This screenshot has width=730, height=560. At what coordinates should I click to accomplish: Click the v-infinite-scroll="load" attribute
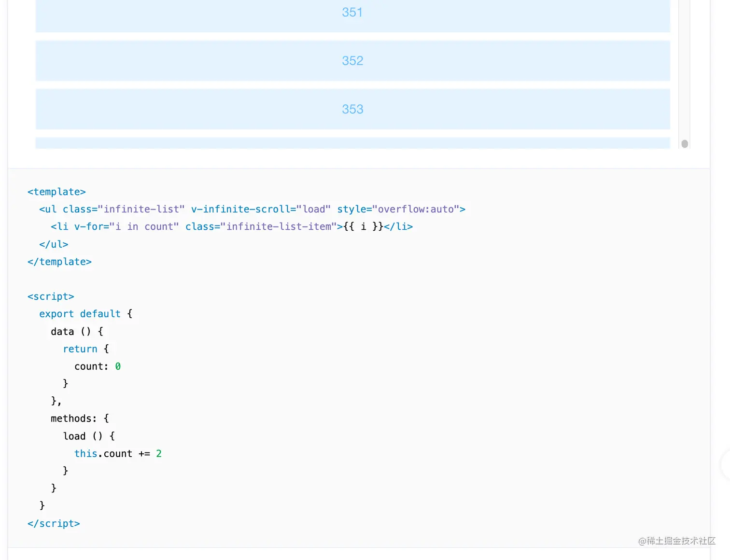tap(261, 209)
